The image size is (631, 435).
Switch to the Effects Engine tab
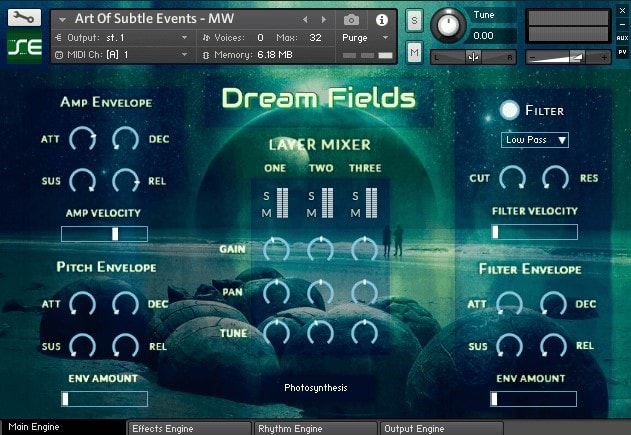coord(188,428)
